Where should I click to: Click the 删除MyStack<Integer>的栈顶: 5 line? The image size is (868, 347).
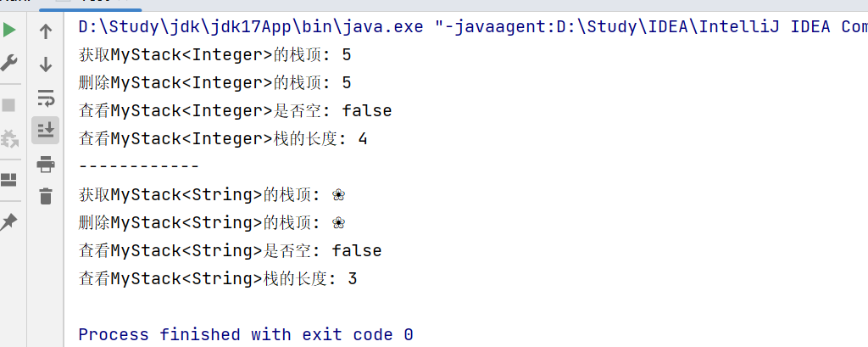214,82
